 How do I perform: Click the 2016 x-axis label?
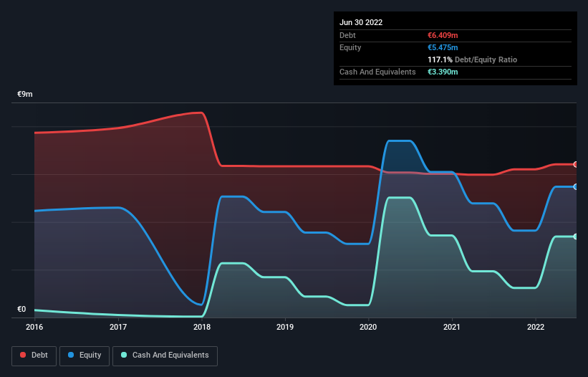34,327
